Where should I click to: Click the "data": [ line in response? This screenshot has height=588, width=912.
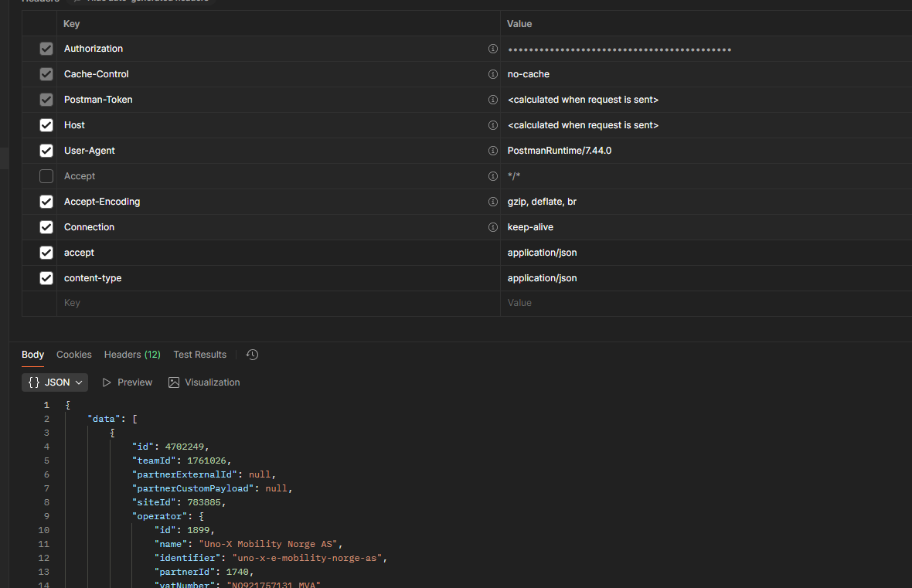[x=112, y=419]
